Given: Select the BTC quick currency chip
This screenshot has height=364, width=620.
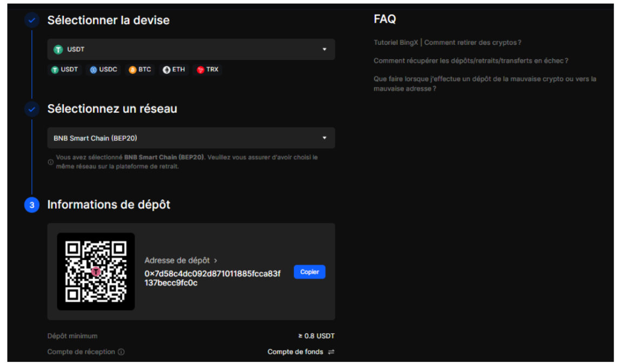Looking at the screenshot, I should [140, 70].
